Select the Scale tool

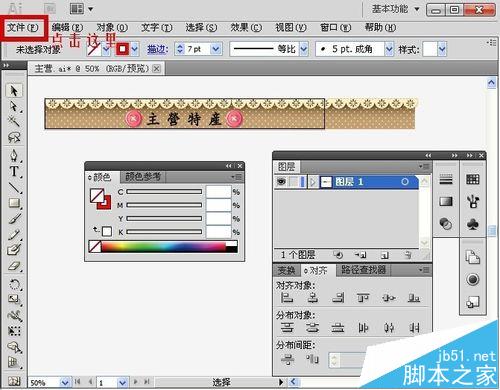(14, 299)
